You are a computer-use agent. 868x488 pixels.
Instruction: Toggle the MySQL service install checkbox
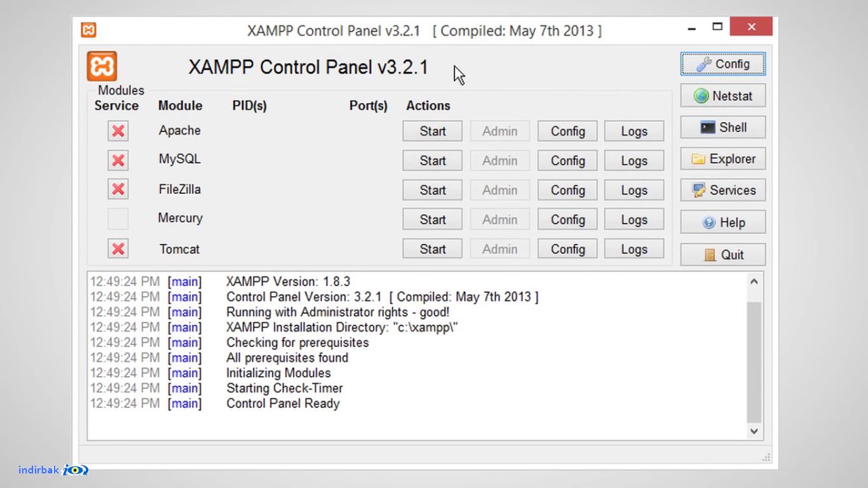pos(118,160)
